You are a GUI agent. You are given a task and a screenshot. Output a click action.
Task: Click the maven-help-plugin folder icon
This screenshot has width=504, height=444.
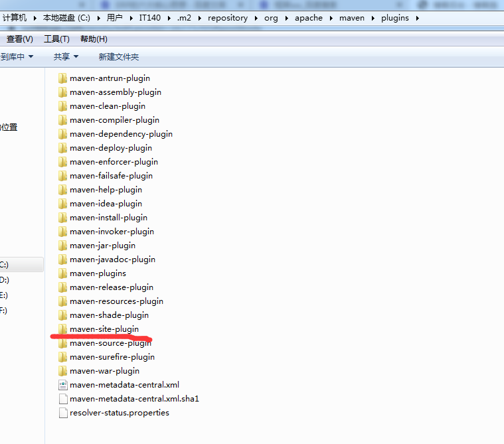[x=62, y=190]
